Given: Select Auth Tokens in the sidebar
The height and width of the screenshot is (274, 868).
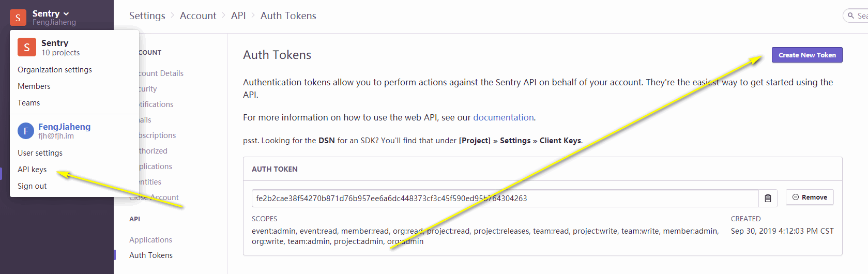Looking at the screenshot, I should [151, 255].
